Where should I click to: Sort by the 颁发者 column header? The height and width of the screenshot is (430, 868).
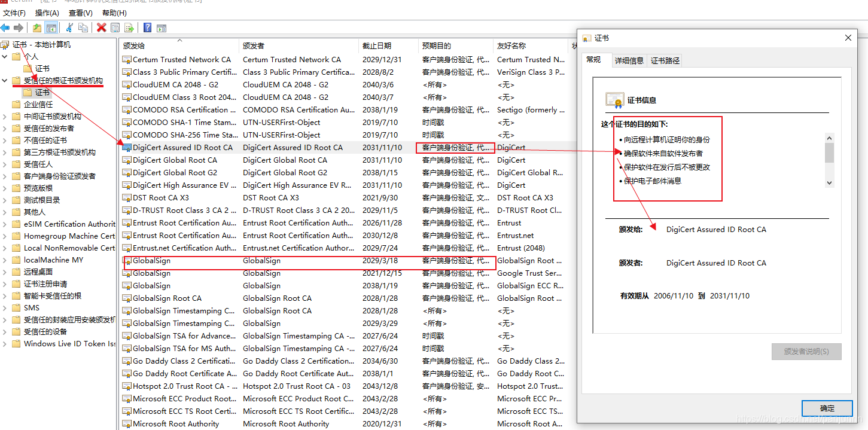tap(299, 45)
